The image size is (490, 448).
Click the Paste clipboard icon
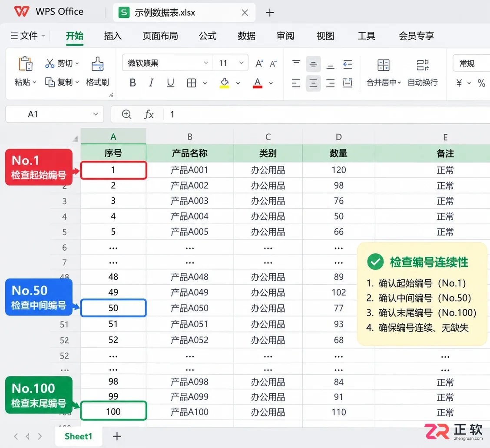pos(26,64)
